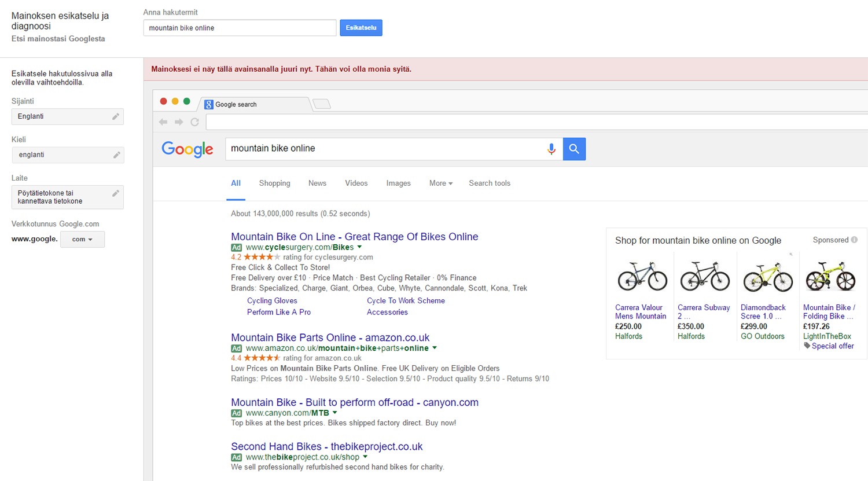Open the Accessories sitelink

(x=387, y=312)
